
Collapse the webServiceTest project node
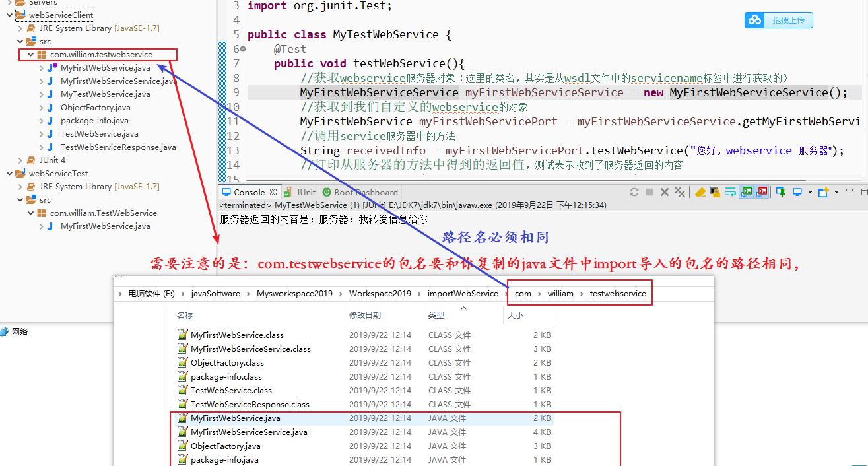click(x=9, y=174)
